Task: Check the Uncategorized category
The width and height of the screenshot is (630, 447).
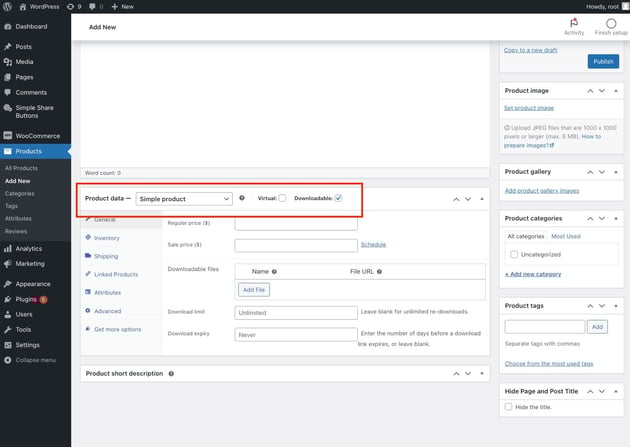Action: tap(514, 254)
